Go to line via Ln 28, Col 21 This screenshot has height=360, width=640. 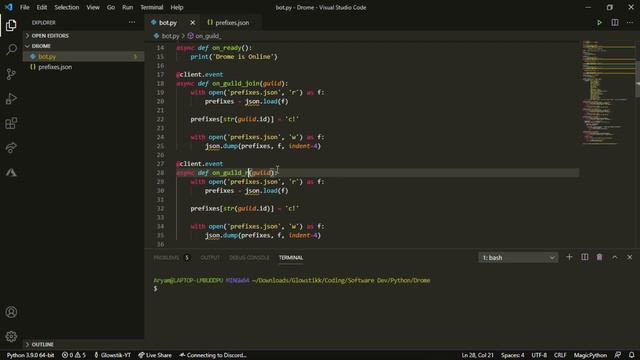click(x=478, y=355)
